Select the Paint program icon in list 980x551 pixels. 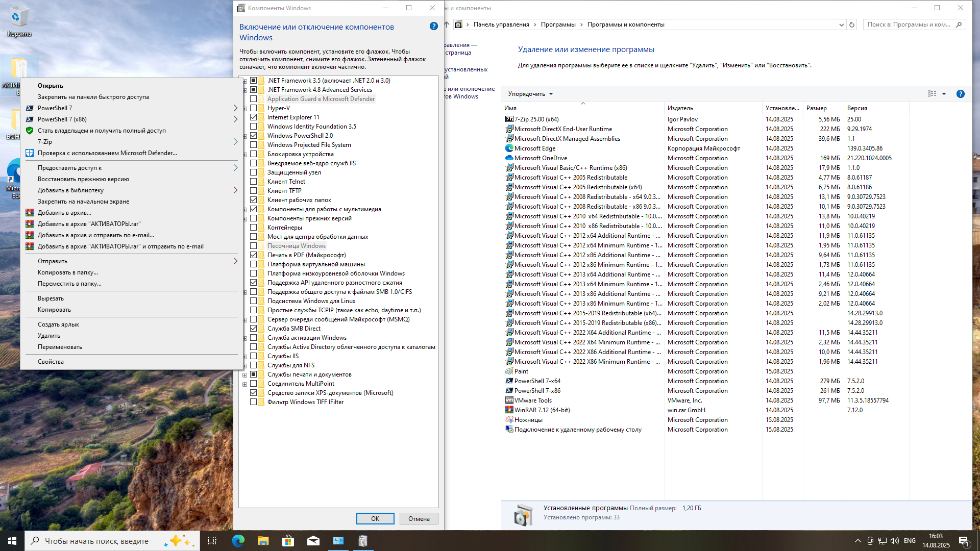509,371
